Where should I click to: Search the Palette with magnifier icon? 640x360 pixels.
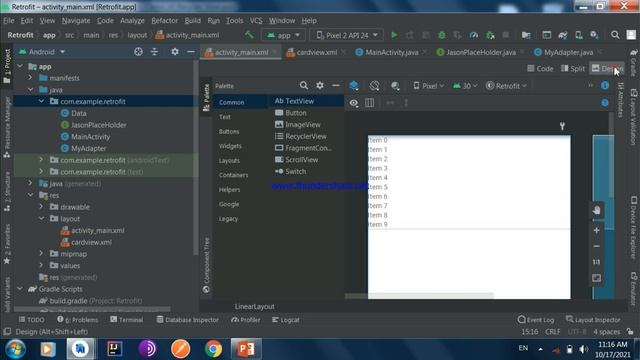304,85
